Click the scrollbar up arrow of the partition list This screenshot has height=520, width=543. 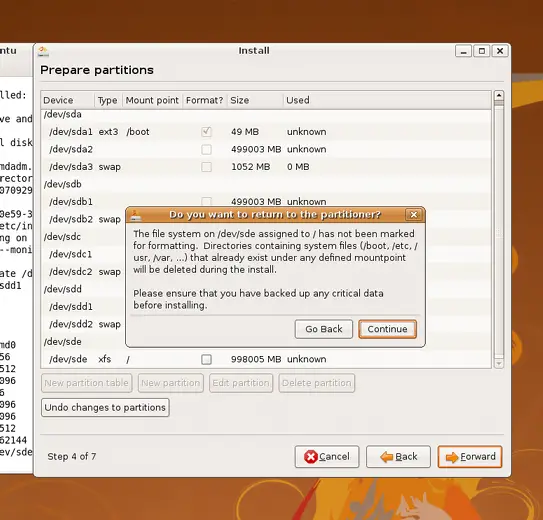click(499, 95)
